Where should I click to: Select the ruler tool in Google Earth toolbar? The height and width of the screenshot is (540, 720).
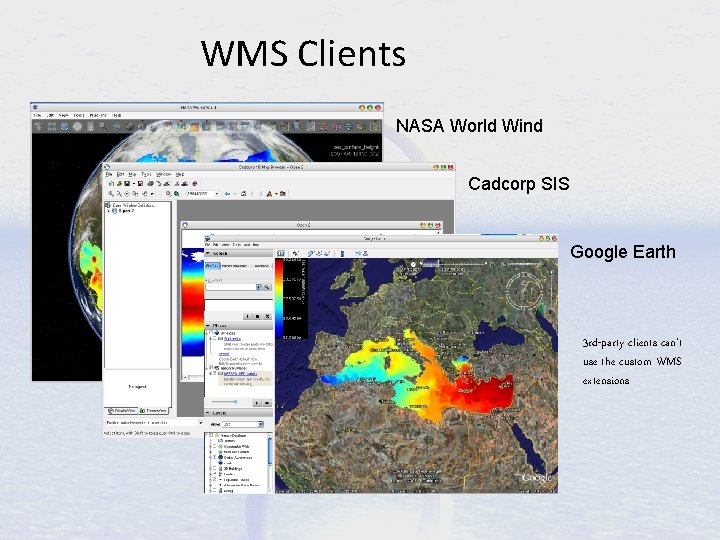[342, 253]
